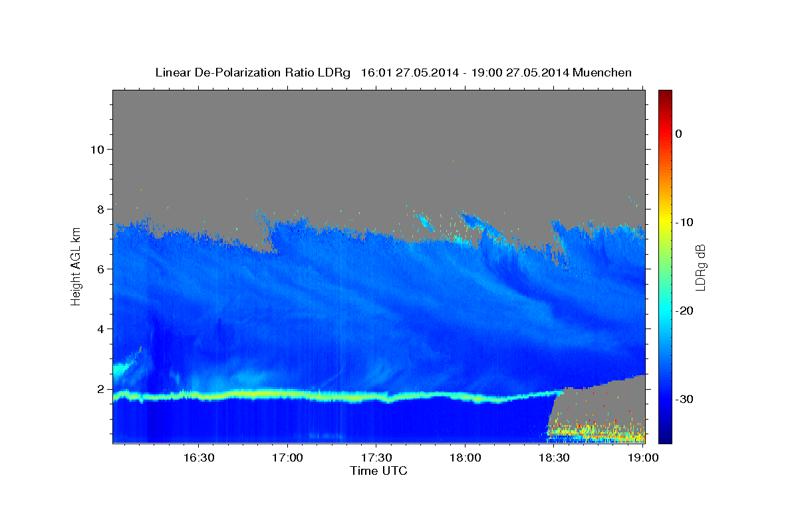The width and height of the screenshot is (798, 532).
Task: Click the 17:00 time axis label
Action: 287,458
